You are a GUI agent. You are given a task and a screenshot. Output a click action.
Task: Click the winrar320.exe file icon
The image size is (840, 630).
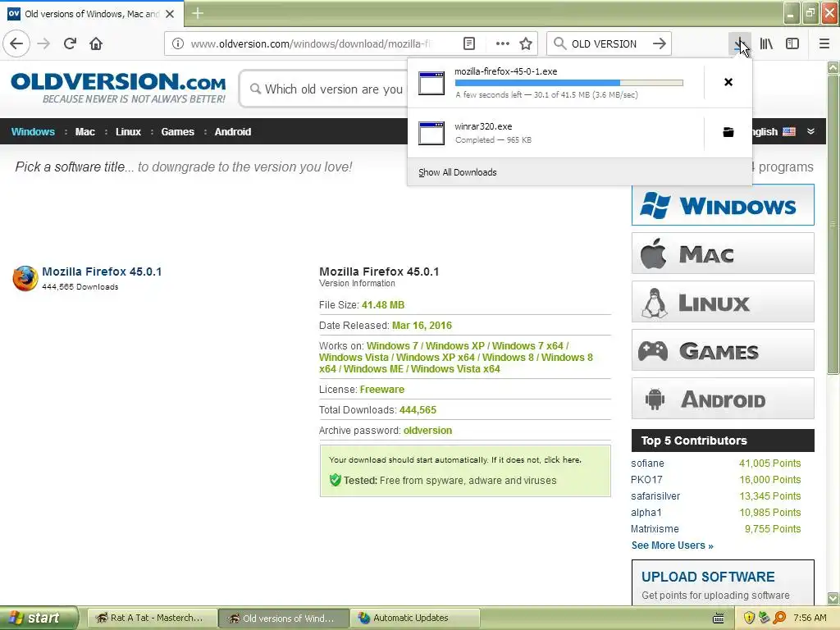tap(431, 133)
